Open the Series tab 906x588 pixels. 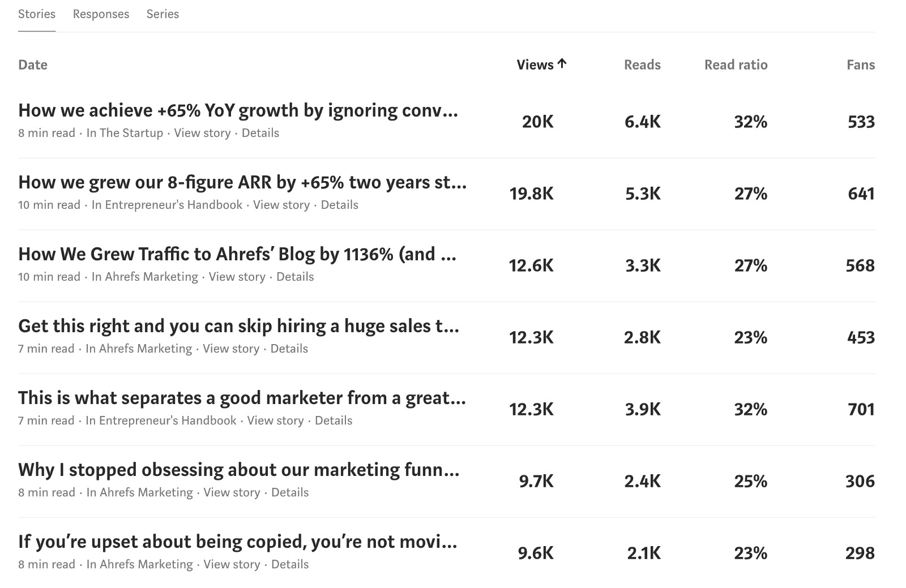(163, 14)
